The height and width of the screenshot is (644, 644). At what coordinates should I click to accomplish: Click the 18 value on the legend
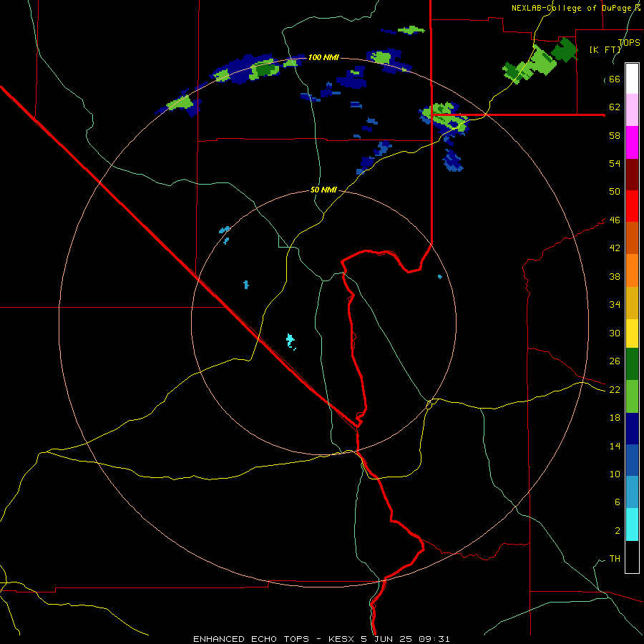615,418
